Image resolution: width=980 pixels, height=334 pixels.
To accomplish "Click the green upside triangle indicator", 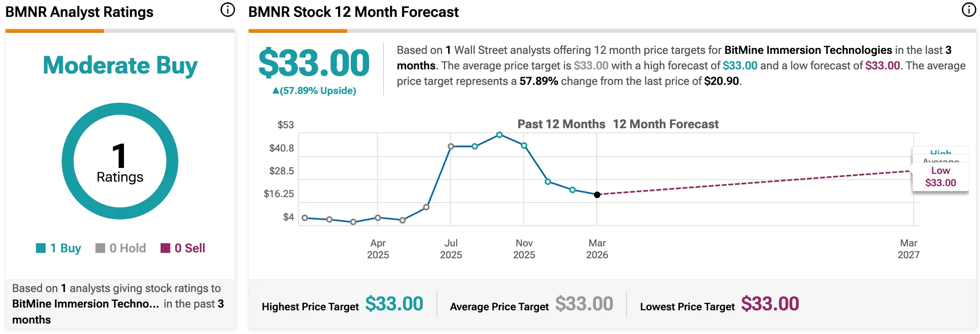I will click(276, 91).
